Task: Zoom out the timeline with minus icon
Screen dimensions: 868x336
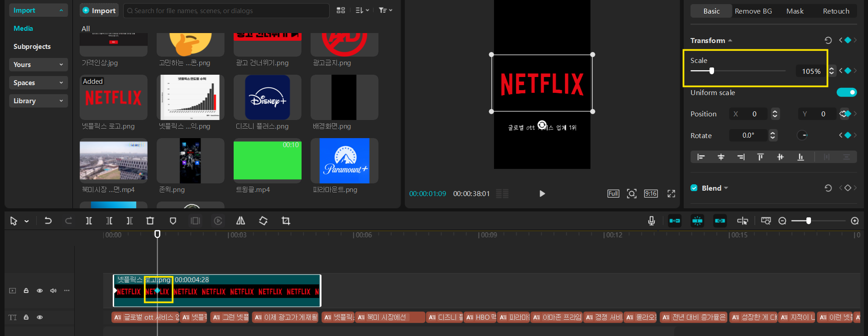Action: tap(782, 221)
